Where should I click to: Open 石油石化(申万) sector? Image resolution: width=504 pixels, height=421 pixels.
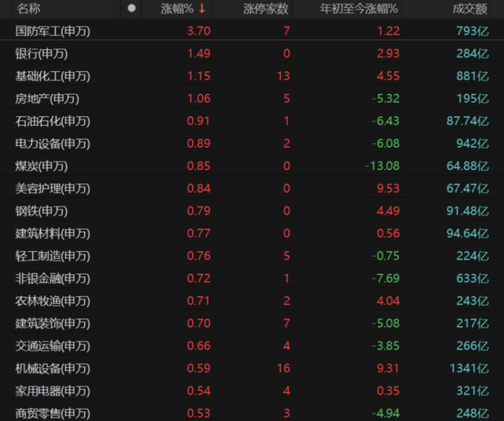[252, 121]
